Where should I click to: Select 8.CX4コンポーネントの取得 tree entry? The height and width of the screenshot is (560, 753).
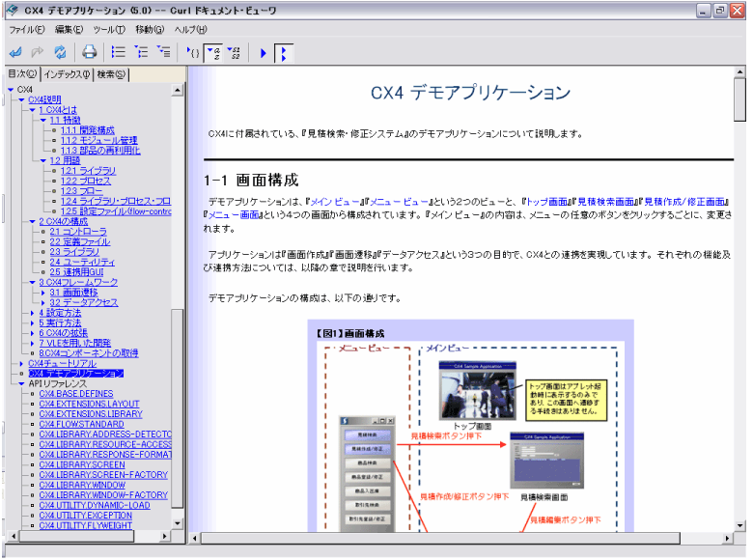point(89,353)
